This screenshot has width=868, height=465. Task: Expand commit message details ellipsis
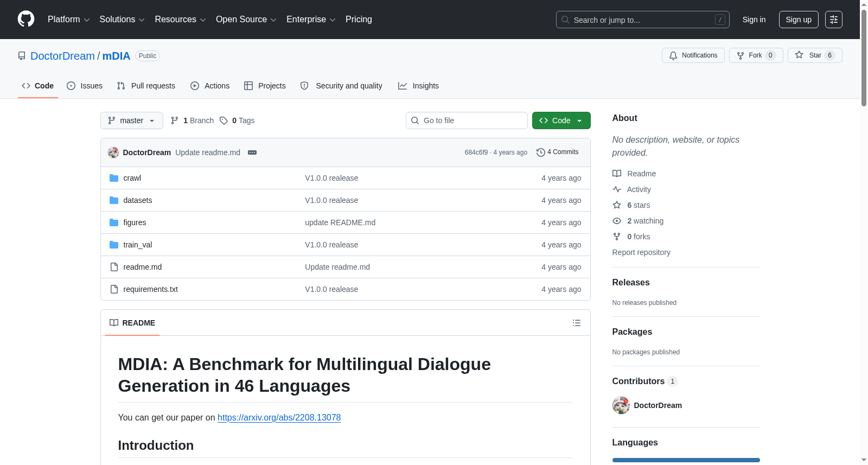pyautogui.click(x=252, y=152)
